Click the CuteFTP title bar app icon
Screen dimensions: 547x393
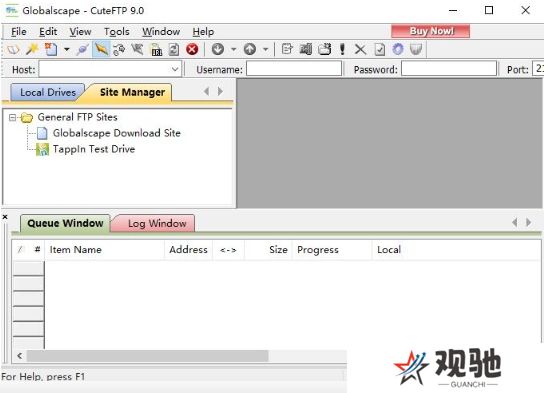tap(12, 10)
